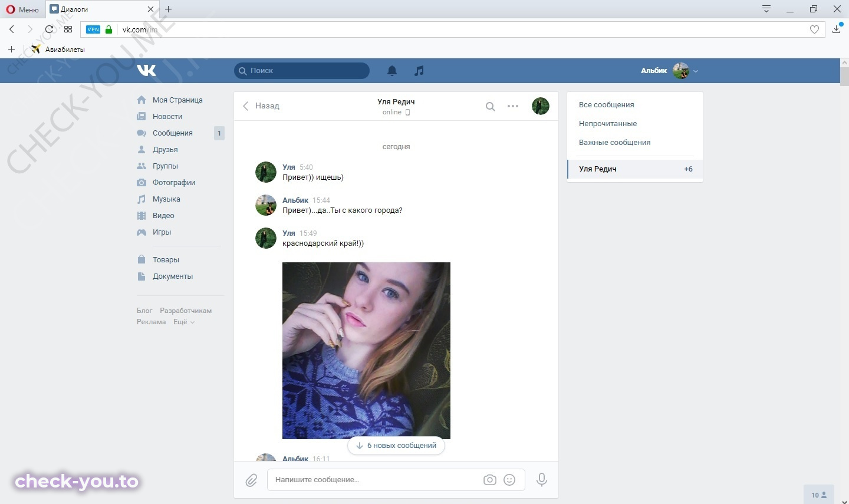Open Opera tab menu icon top right

[766, 9]
